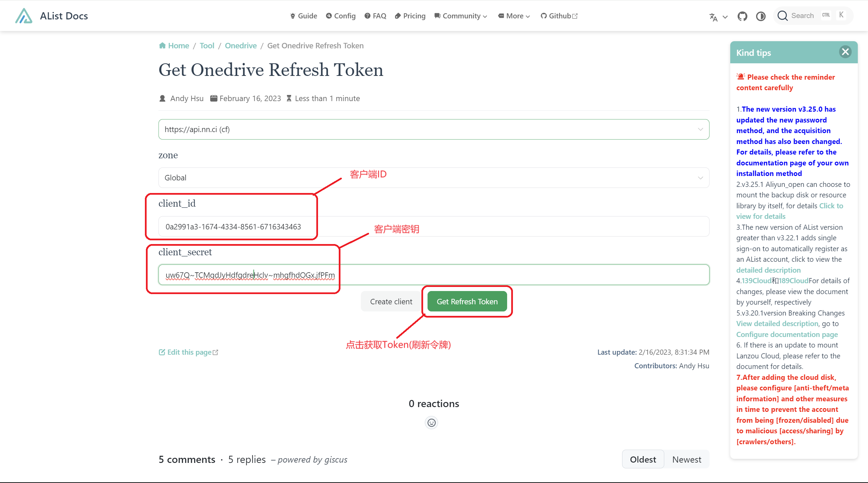Viewport: 868px width, 483px height.
Task: Click the 0 reactions text
Action: (434, 404)
